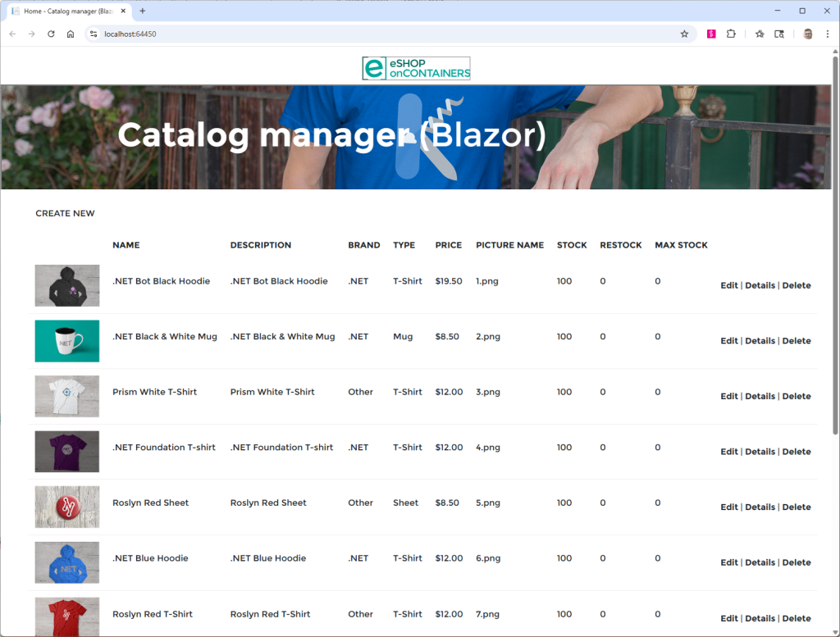Open the search-this-tab icon near profile
The image size is (840, 637).
779,34
